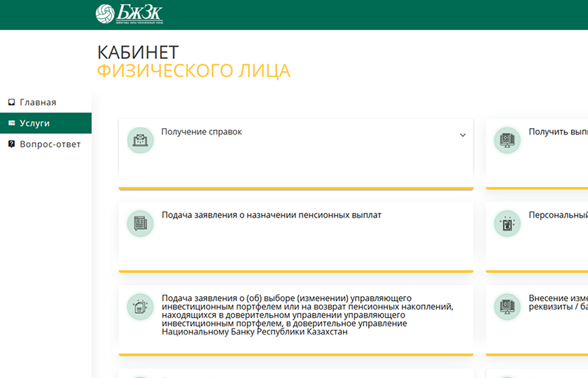Viewport: 588px width, 378px height.
Task: Click the Услуги sidebar icon
Action: point(11,123)
